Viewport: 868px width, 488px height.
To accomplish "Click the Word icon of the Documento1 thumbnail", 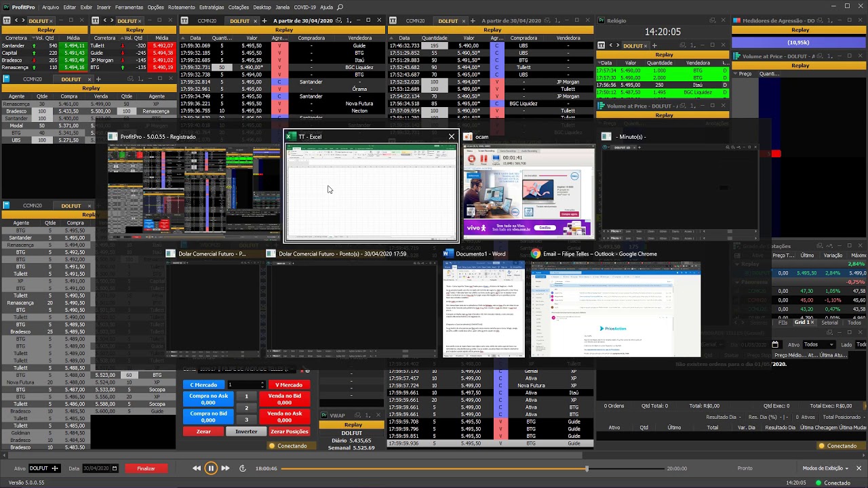I will 448,254.
